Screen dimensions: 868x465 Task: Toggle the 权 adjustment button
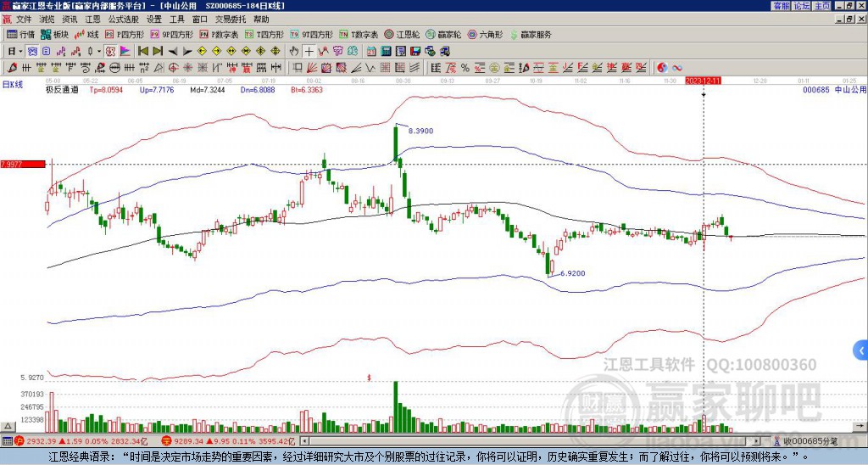pos(110,52)
